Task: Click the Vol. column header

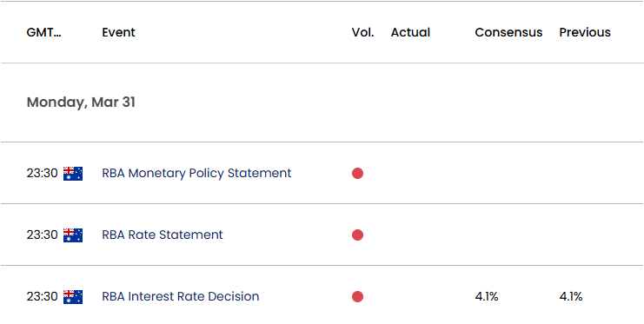Action: (x=362, y=32)
